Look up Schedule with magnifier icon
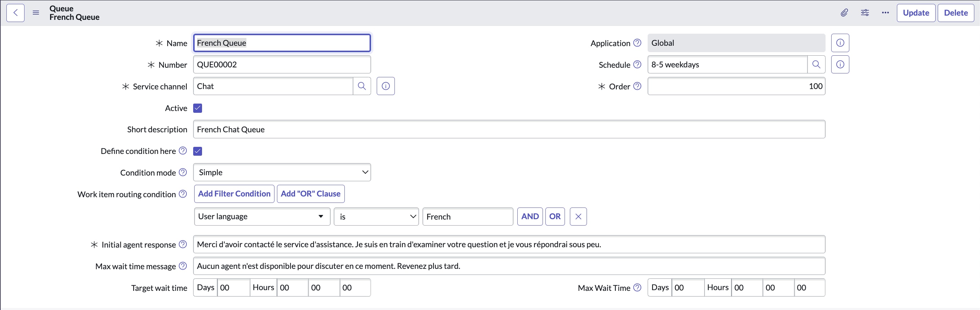 tap(816, 65)
